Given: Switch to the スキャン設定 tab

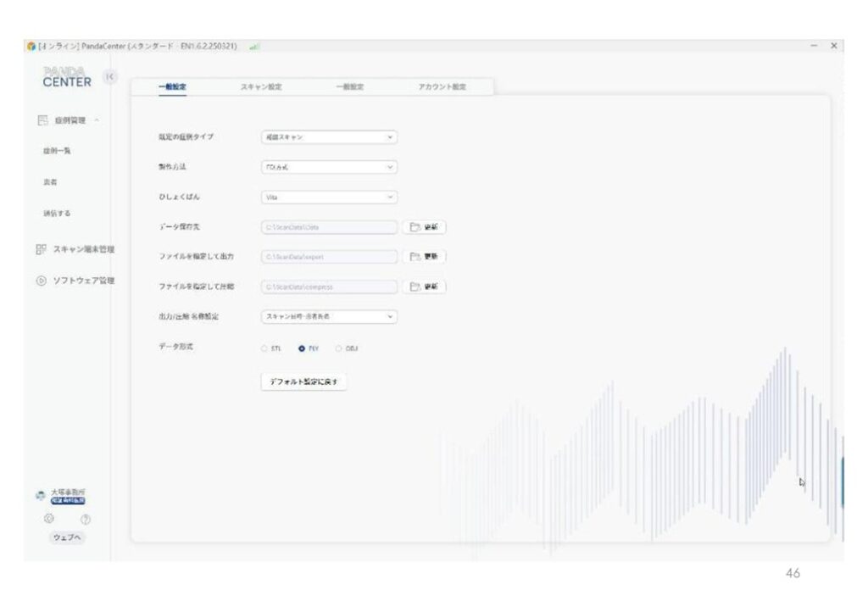Looking at the screenshot, I should [261, 86].
